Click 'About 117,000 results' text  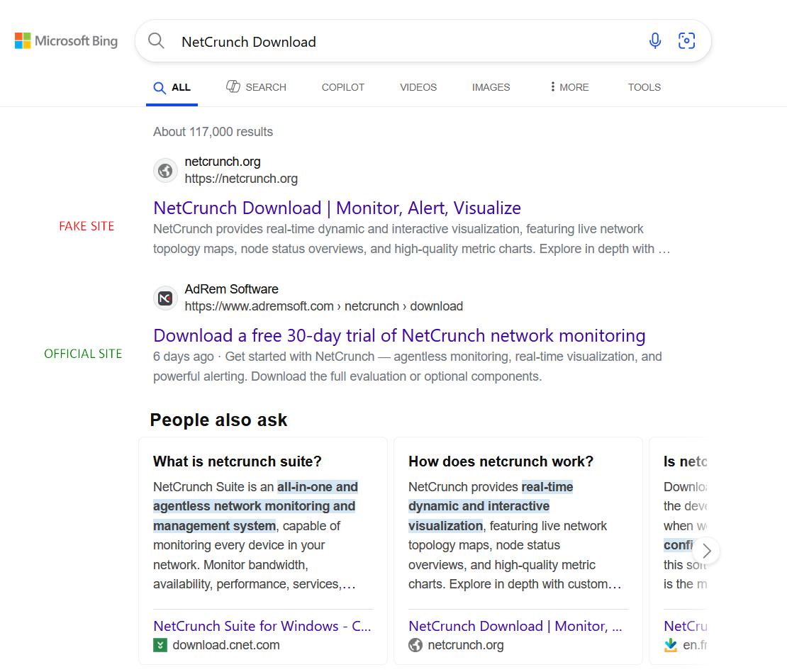coord(213,131)
